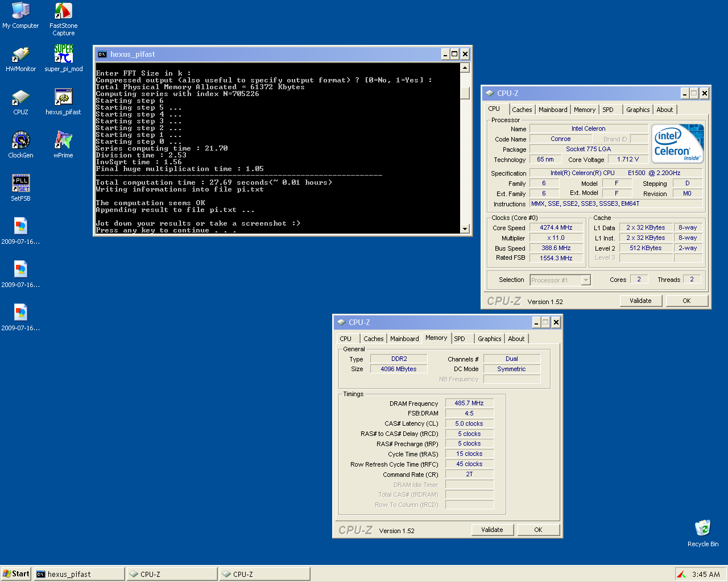Expand Processor #1 selection dropdown

tap(586, 280)
